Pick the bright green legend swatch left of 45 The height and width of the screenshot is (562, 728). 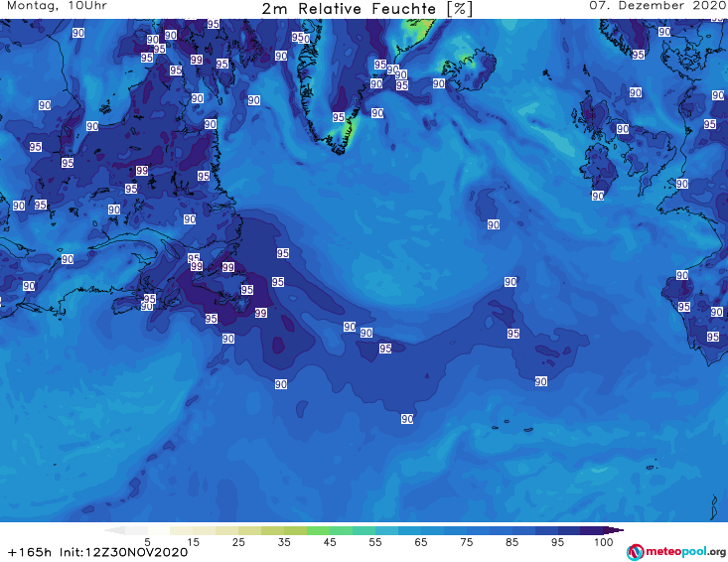318,530
